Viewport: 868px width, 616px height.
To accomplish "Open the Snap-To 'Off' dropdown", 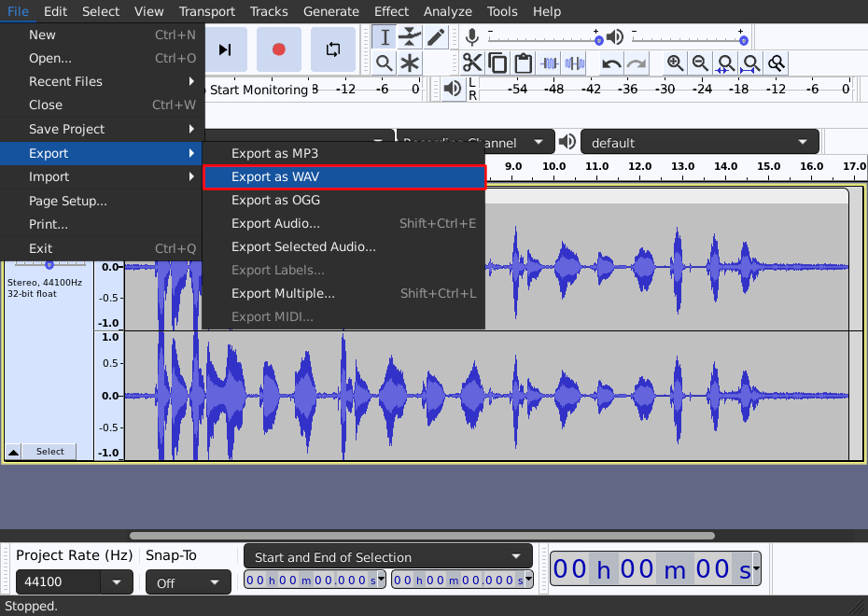I will coord(189,582).
